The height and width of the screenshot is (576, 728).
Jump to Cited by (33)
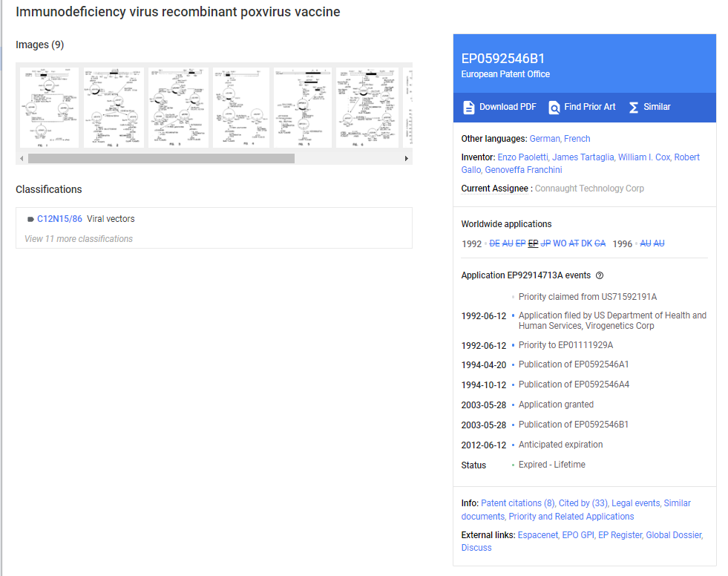coord(583,503)
